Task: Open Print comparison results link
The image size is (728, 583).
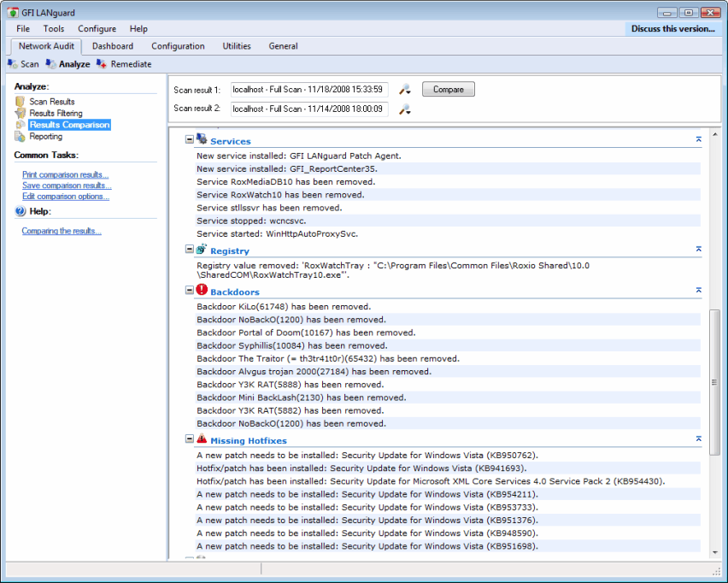Action: click(x=66, y=174)
